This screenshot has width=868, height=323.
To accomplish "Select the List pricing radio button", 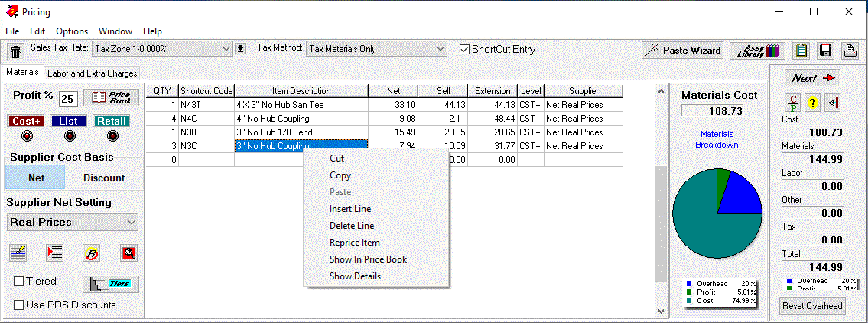I will pos(70,135).
